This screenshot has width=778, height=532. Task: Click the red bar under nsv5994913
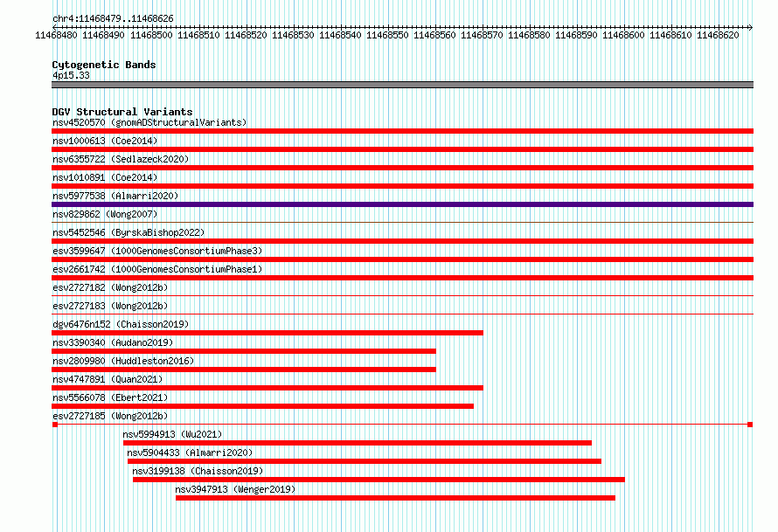358,443
